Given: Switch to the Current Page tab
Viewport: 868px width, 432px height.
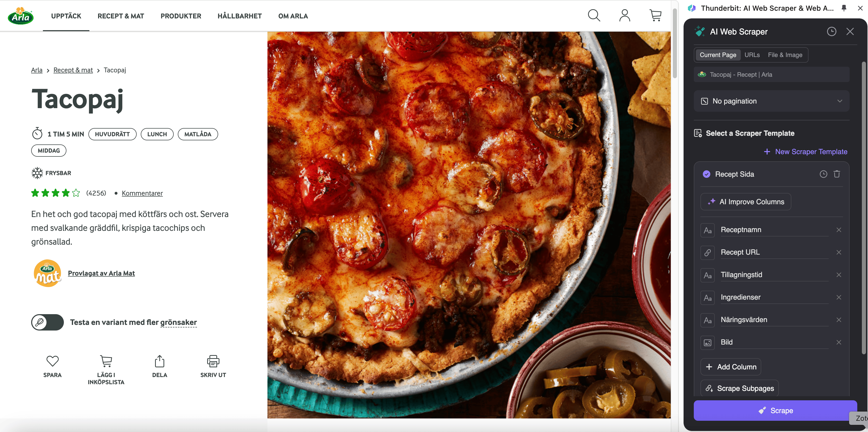Looking at the screenshot, I should pyautogui.click(x=718, y=55).
